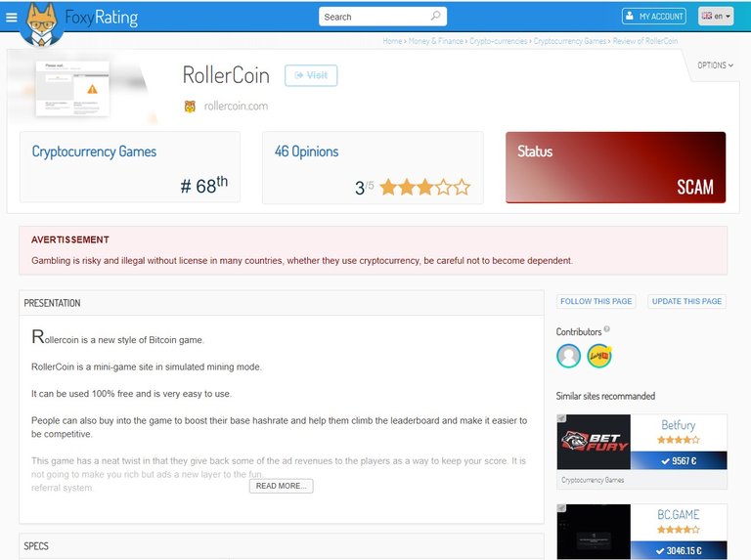Click Cryptocurrency Games label under Betfury
The image size is (751, 560).
593,480
